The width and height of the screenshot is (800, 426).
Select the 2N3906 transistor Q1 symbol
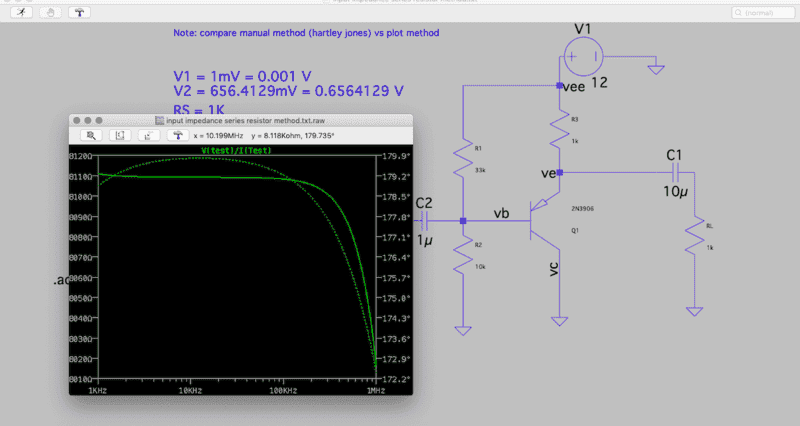point(545,221)
